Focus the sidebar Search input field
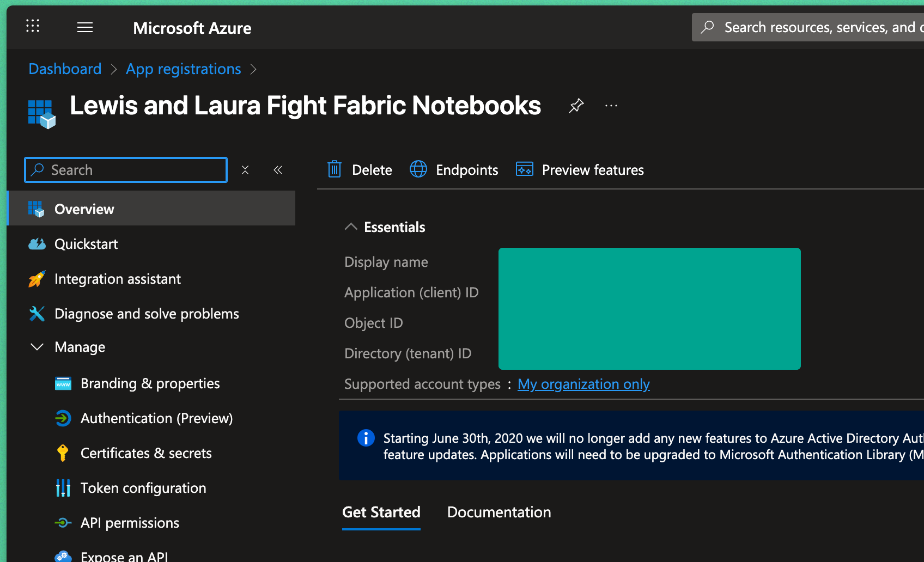This screenshot has width=924, height=562. pyautogui.click(x=126, y=170)
